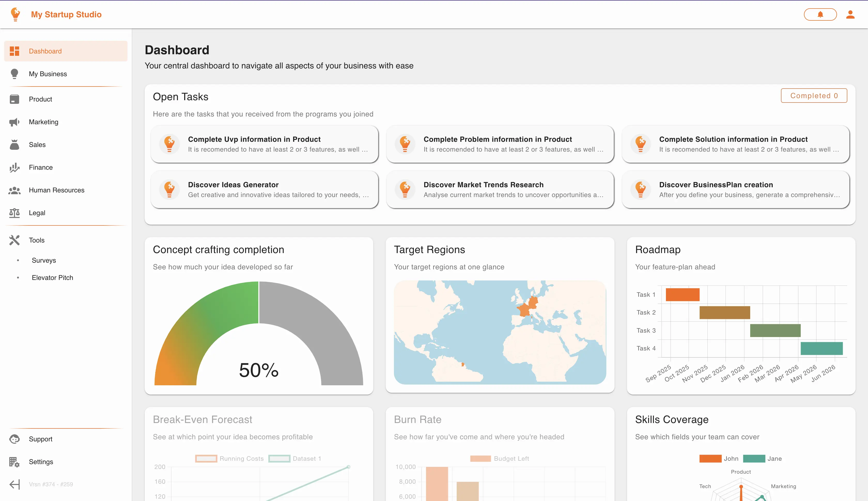Click the logout arrow icon beside the version number
This screenshot has height=501, width=868.
point(14,484)
